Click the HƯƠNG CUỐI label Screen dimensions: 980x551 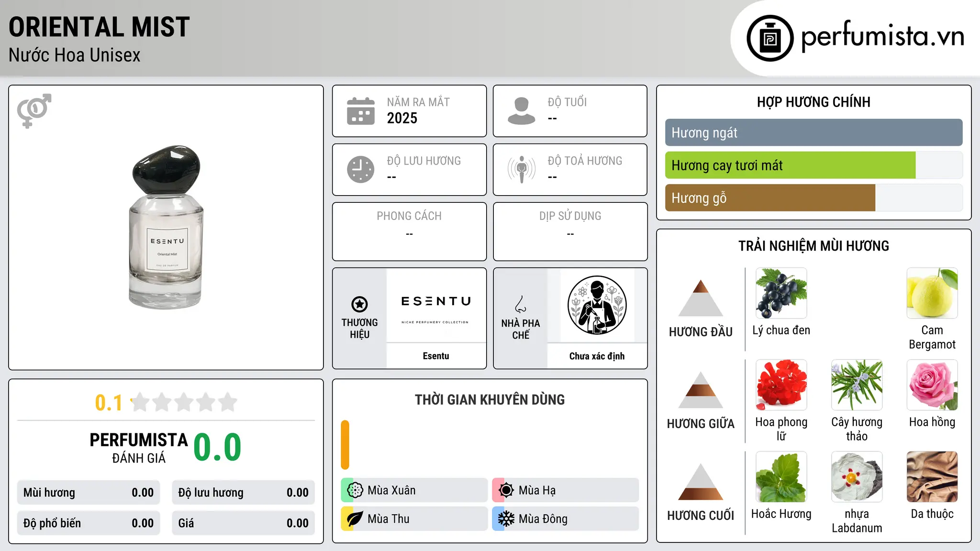pyautogui.click(x=701, y=516)
